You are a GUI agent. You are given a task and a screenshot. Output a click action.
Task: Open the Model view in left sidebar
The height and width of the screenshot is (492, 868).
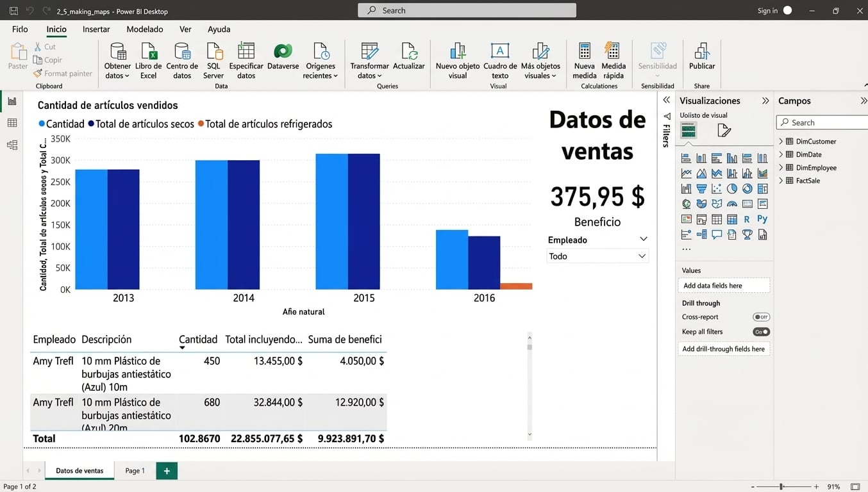tap(12, 145)
